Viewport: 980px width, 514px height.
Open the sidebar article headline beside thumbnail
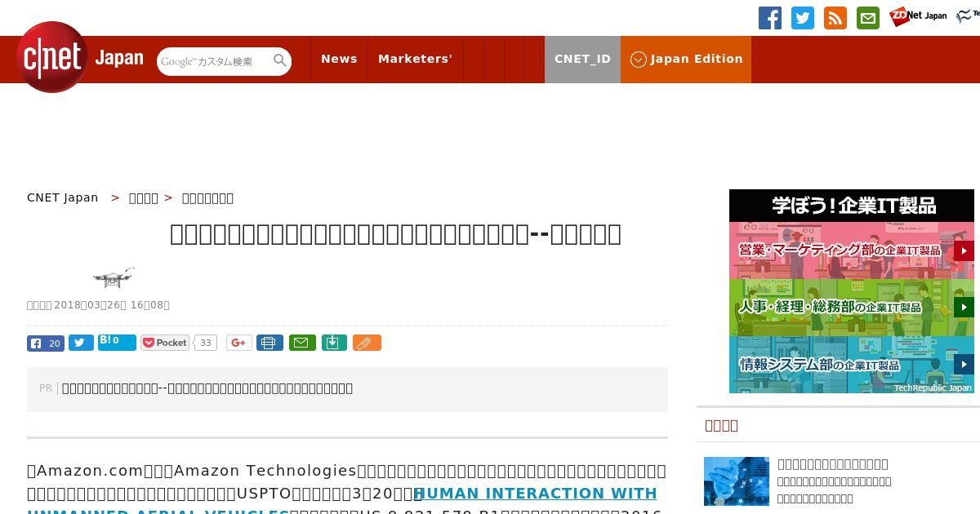click(x=833, y=464)
